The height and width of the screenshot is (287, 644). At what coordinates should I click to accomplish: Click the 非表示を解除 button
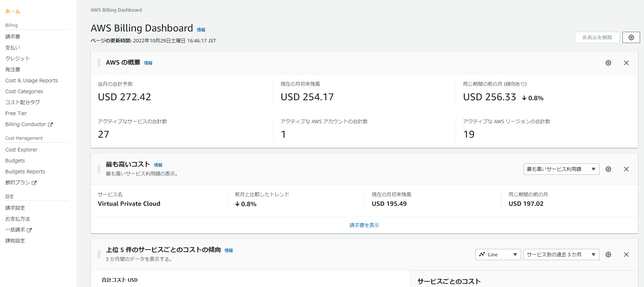[x=597, y=37]
